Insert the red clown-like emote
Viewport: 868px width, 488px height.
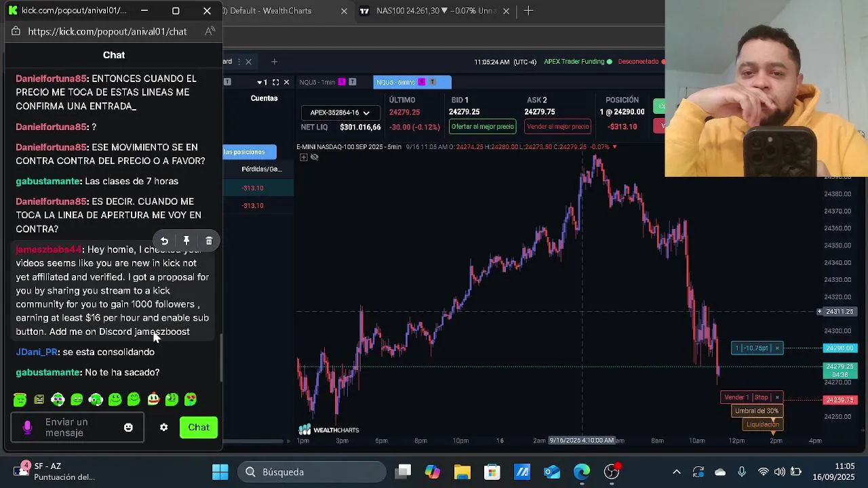153,399
